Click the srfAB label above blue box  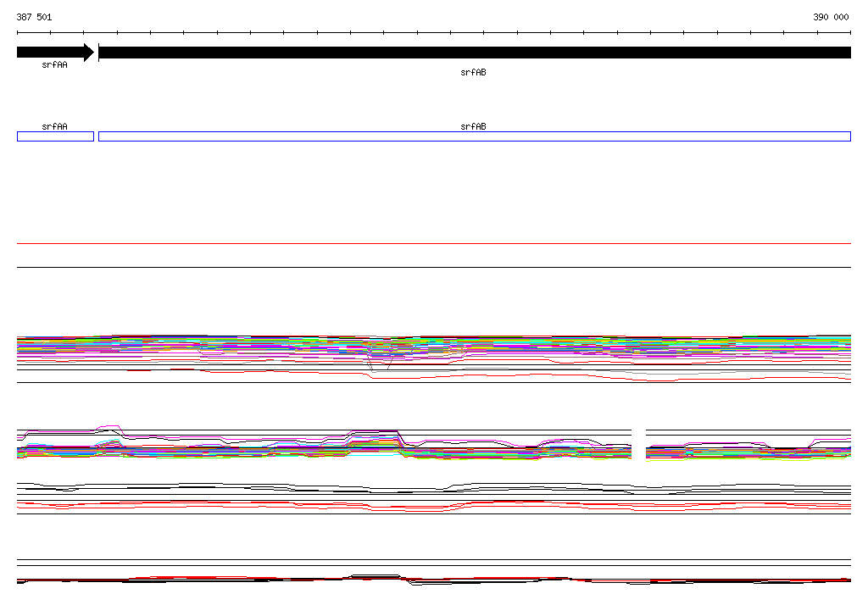tap(473, 126)
